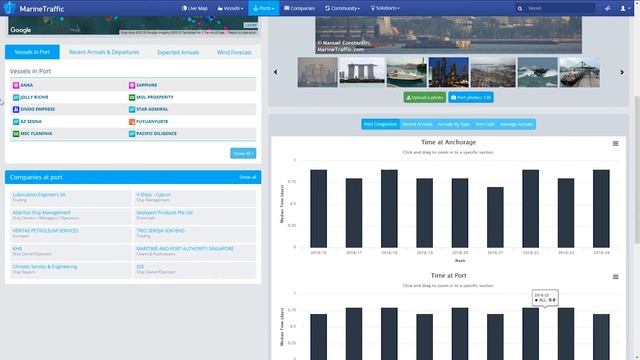
Task: Open company TRIO SEROJA SDN BHD
Action: tap(160, 231)
